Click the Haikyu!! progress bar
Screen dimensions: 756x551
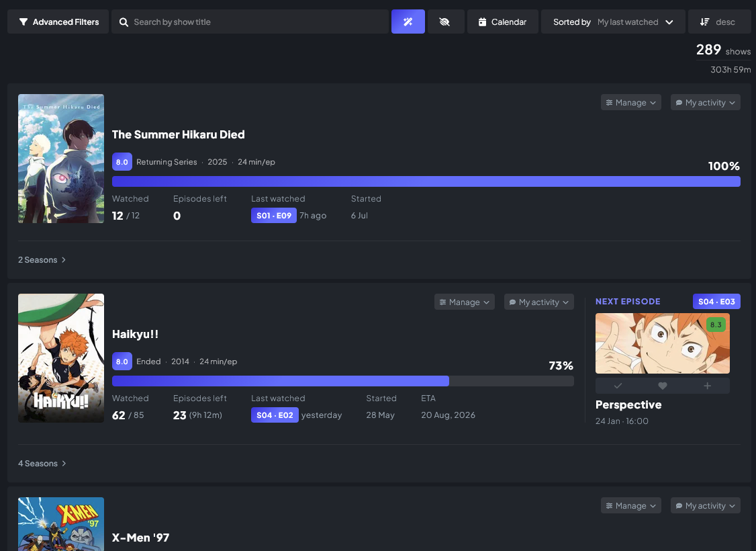pyautogui.click(x=343, y=381)
